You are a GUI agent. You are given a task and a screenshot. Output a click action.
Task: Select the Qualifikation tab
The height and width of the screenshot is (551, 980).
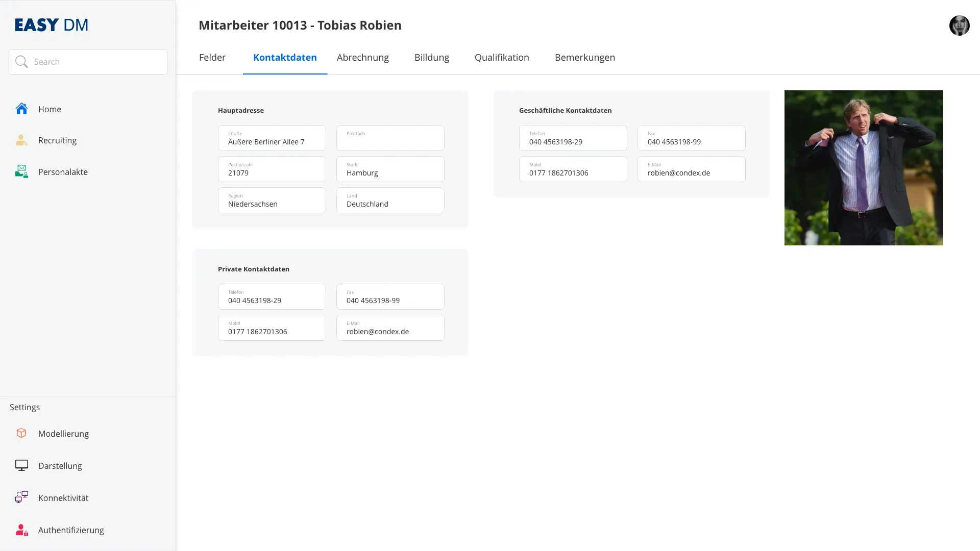502,57
